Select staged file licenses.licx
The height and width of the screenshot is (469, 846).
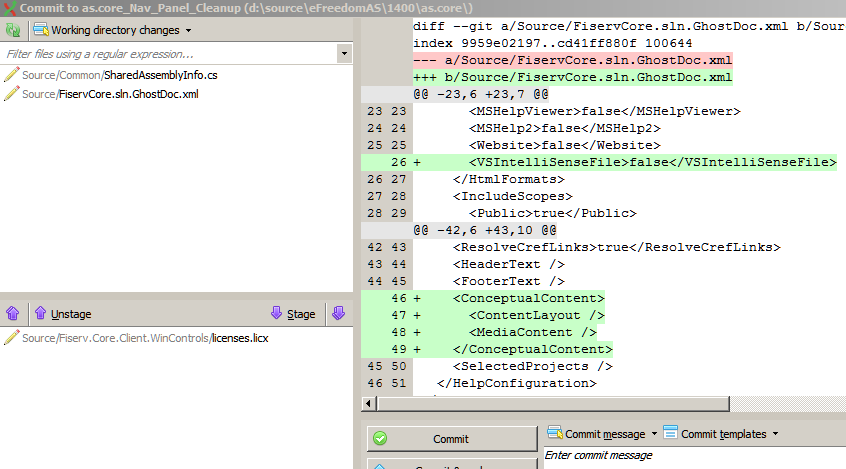pyautogui.click(x=145, y=338)
